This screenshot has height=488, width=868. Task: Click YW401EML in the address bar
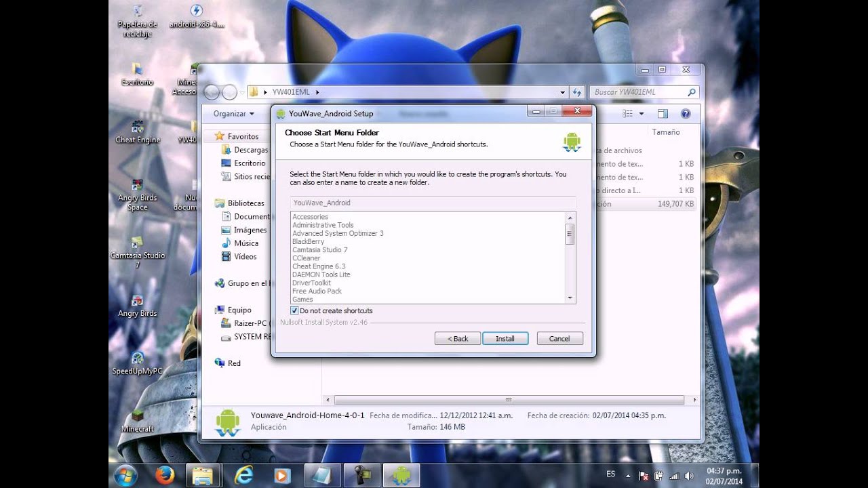[291, 92]
